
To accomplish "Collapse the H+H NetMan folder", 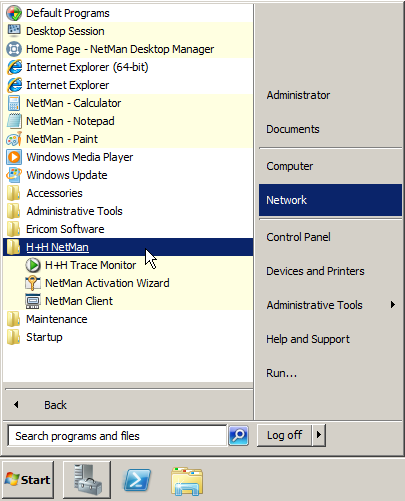I will pyautogui.click(x=128, y=247).
